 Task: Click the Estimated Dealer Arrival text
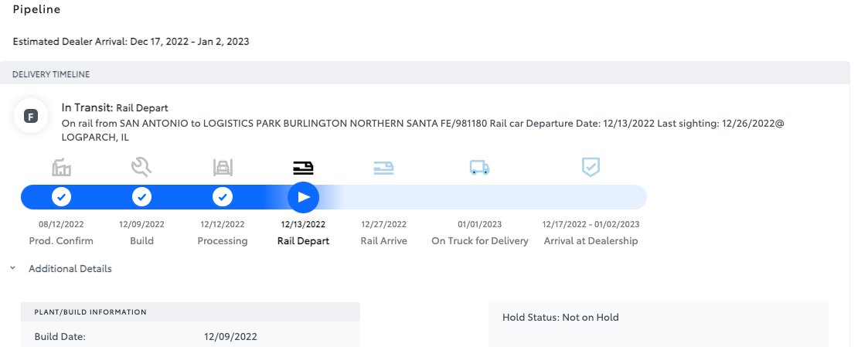pyautogui.click(x=131, y=41)
